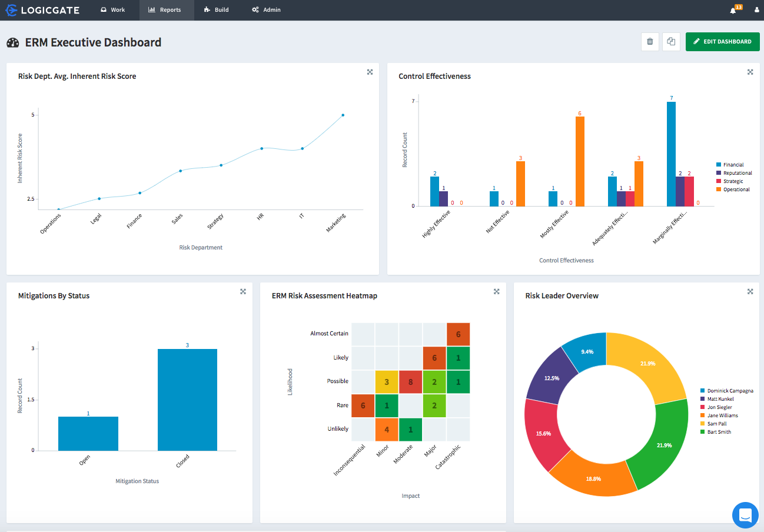Click the duplicate dashboard copy icon
This screenshot has width=764, height=532.
click(671, 42)
